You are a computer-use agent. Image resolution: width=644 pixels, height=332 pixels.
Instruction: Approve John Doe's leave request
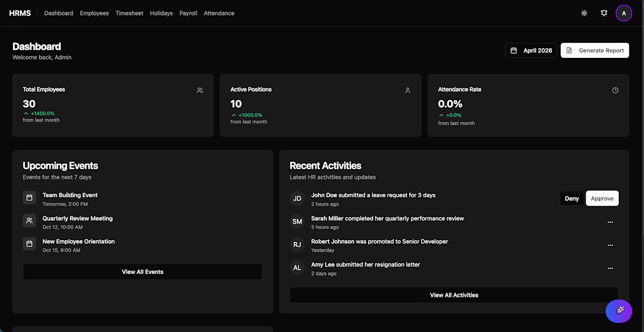(x=602, y=198)
